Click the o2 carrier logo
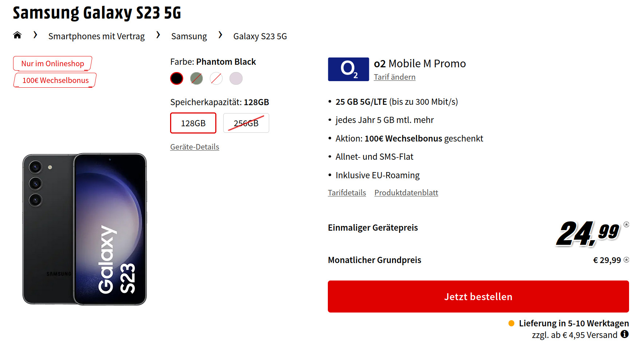The image size is (644, 358). pyautogui.click(x=348, y=69)
